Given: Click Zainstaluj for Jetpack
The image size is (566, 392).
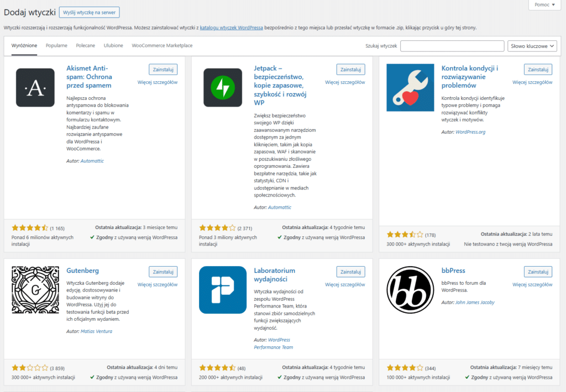Looking at the screenshot, I should pos(350,69).
